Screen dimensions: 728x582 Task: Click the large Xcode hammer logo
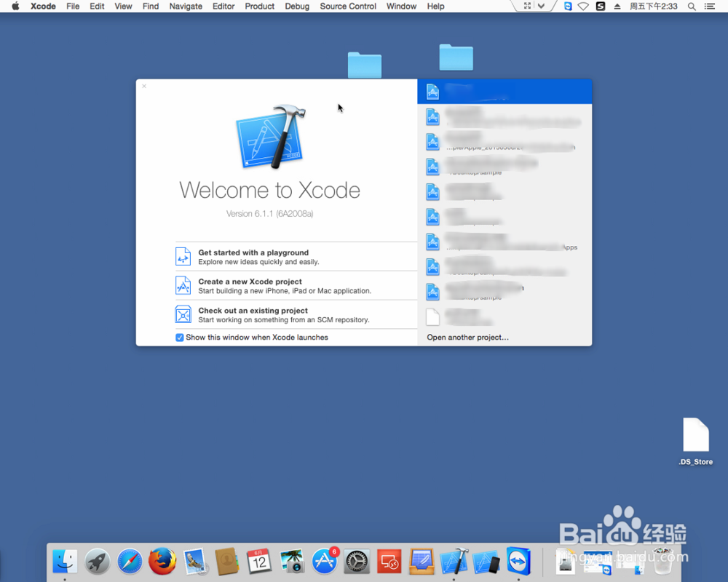pos(271,137)
